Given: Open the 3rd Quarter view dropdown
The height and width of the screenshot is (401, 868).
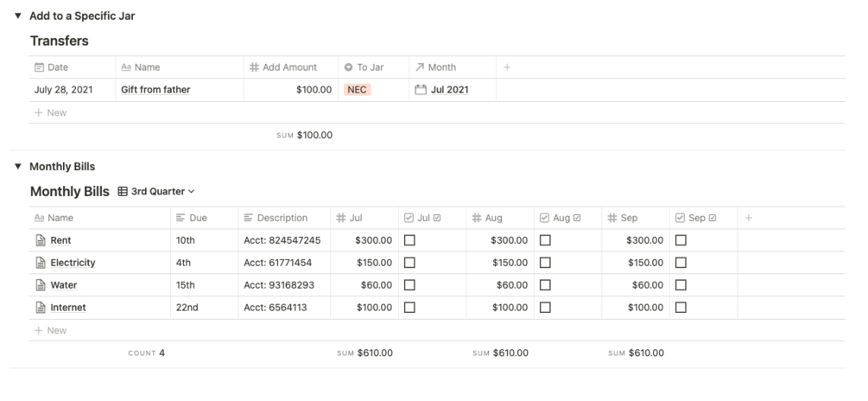Looking at the screenshot, I should [x=162, y=192].
